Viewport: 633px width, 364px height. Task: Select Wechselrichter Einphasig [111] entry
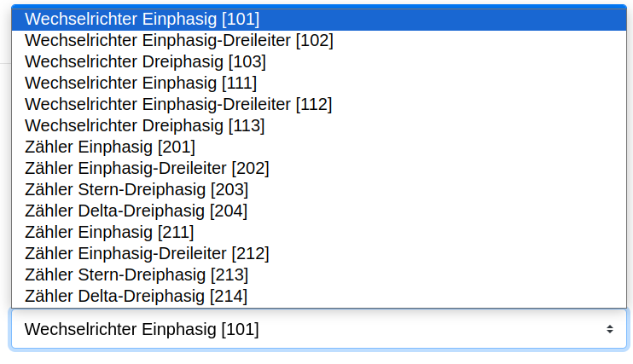(x=319, y=84)
